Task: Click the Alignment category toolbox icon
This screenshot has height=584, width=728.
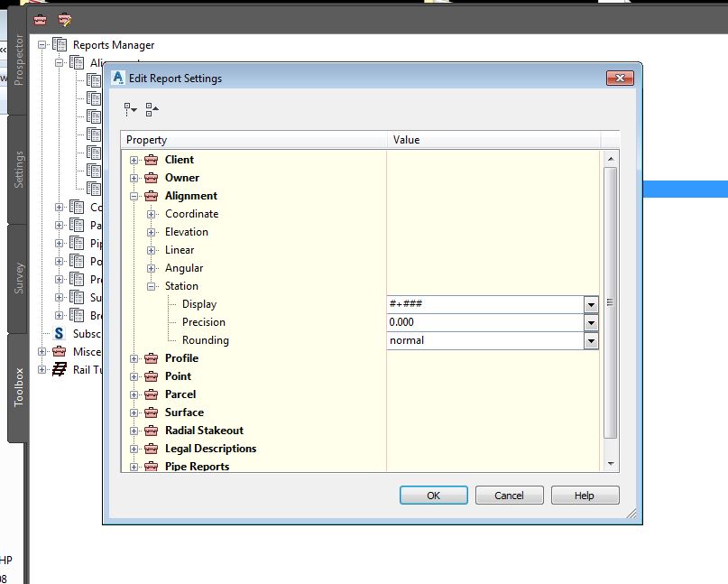Action: 150,196
